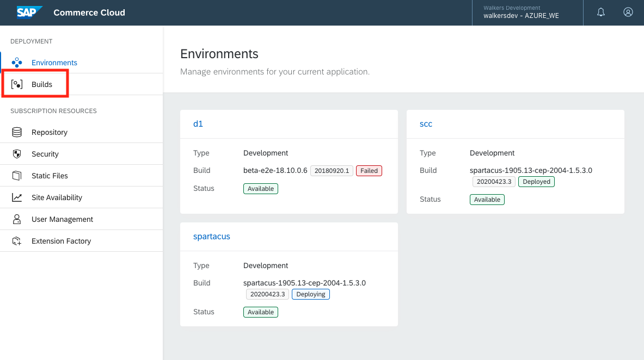Viewport: 644px width, 360px height.
Task: Click the Environments sidebar icon
Action: click(x=17, y=63)
